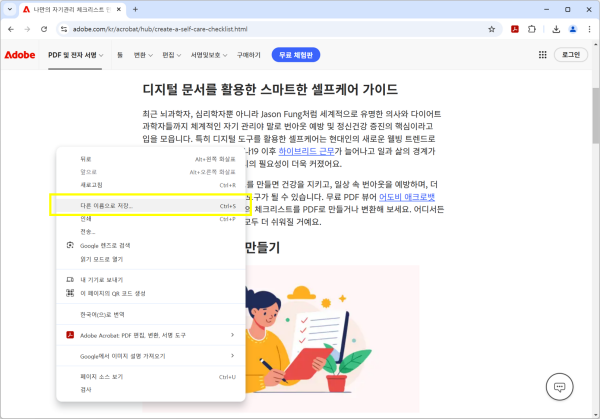Open Adobe Acrobat extension icon in toolbar
Image resolution: width=600 pixels, height=419 pixels.
515,29
